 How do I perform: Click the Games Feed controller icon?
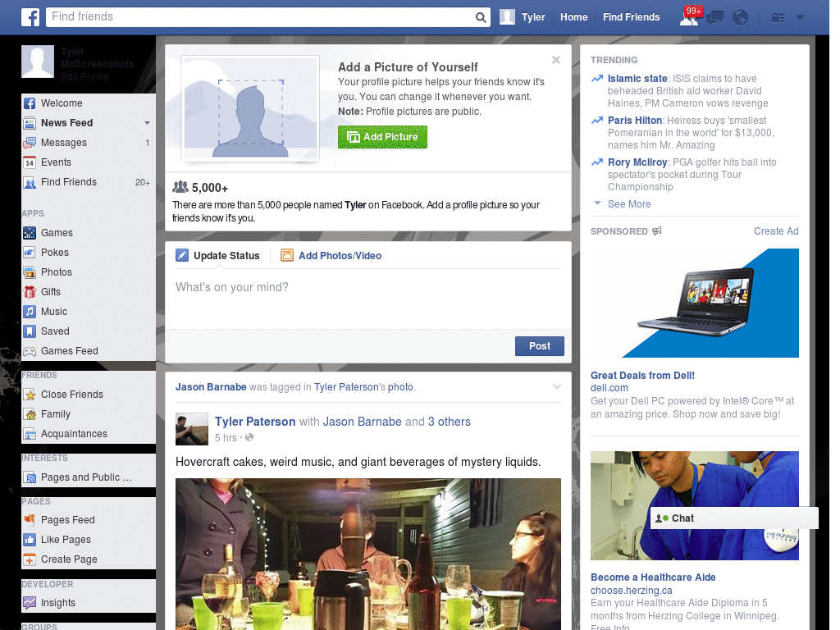pyautogui.click(x=30, y=351)
